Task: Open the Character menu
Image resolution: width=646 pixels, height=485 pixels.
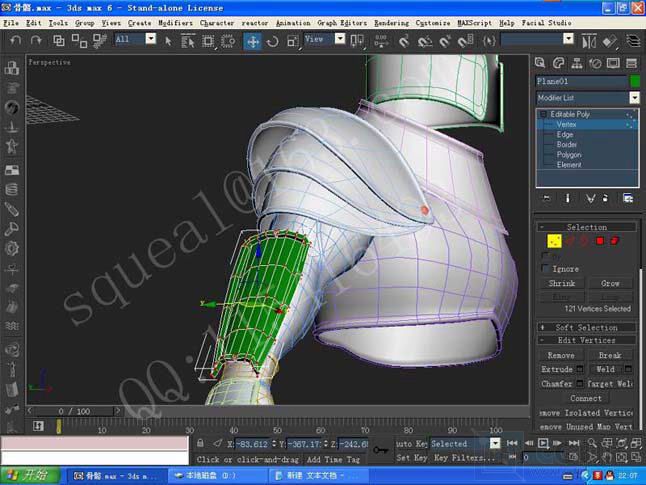Action: [217, 23]
